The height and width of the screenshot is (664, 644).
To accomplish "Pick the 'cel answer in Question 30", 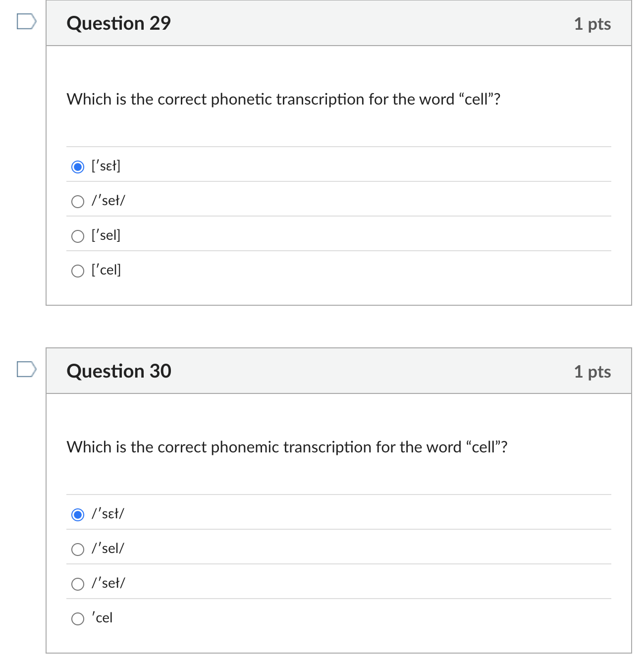I will pyautogui.click(x=78, y=619).
